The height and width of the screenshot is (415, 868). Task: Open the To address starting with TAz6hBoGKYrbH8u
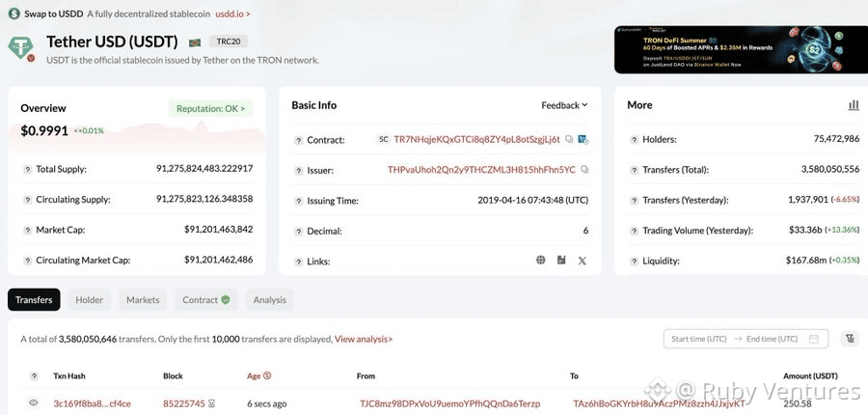[x=659, y=403]
